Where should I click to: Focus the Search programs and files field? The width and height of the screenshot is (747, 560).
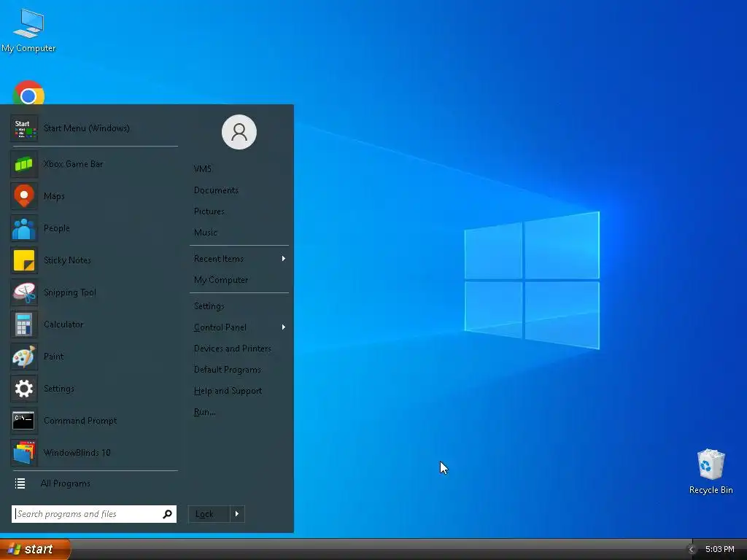coord(94,514)
